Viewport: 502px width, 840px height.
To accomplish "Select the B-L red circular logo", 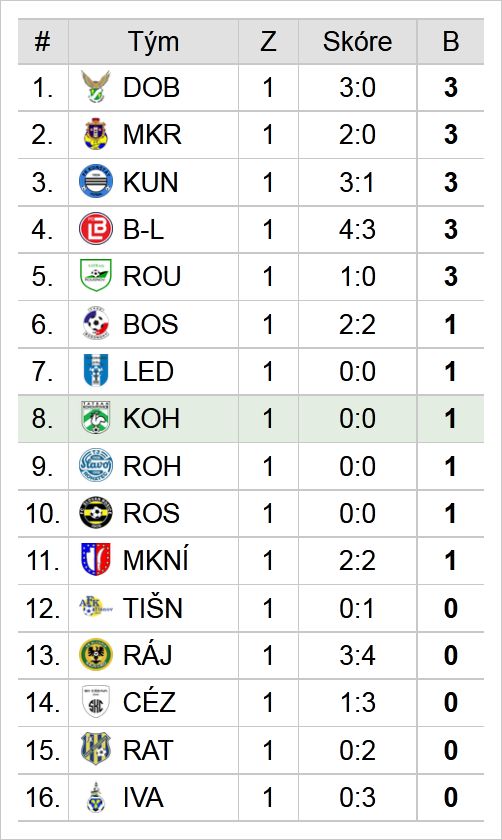I will coord(96,229).
